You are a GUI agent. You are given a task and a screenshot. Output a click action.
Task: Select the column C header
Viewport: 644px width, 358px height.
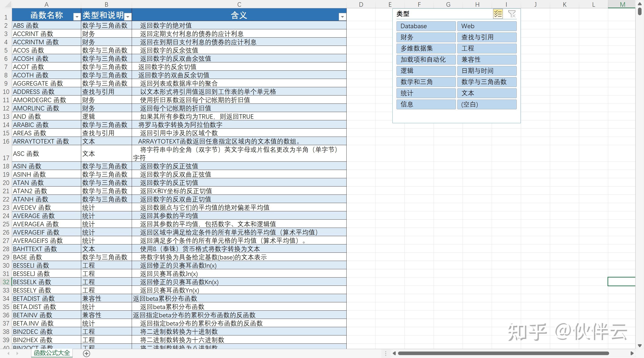click(x=239, y=4)
